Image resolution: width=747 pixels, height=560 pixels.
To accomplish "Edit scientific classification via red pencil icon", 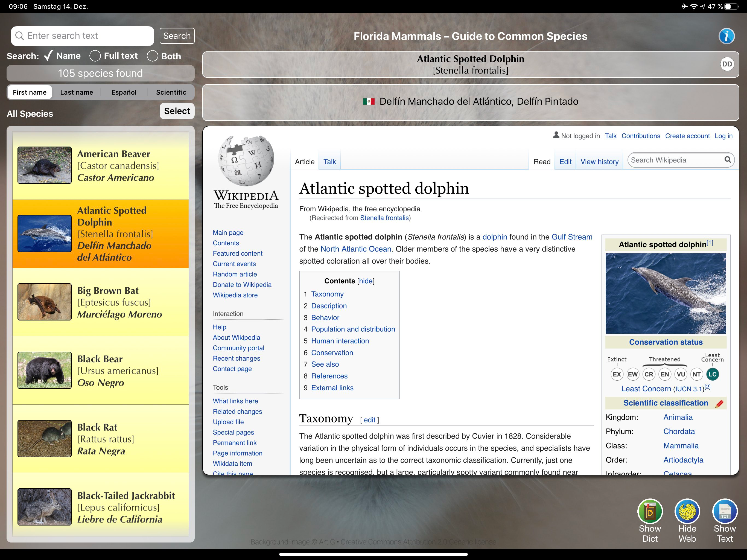I will coord(719,404).
